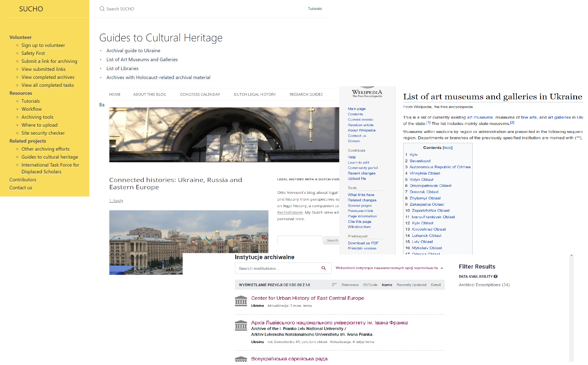Click the sort lines icon near Relevance

[334, 285]
